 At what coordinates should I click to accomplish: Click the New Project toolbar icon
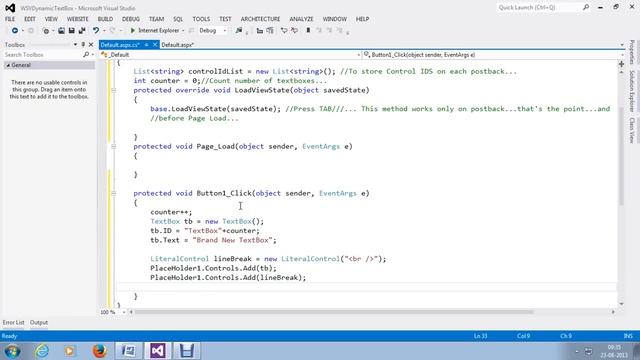pyautogui.click(x=46, y=31)
